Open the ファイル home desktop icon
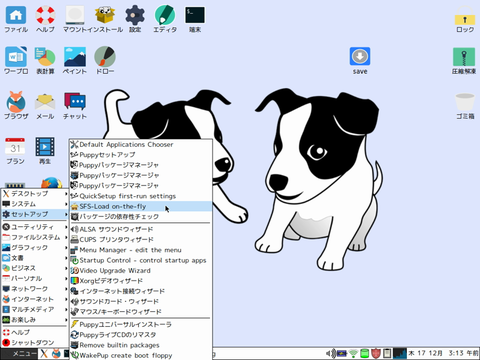The height and width of the screenshot is (360, 480). pos(16,16)
